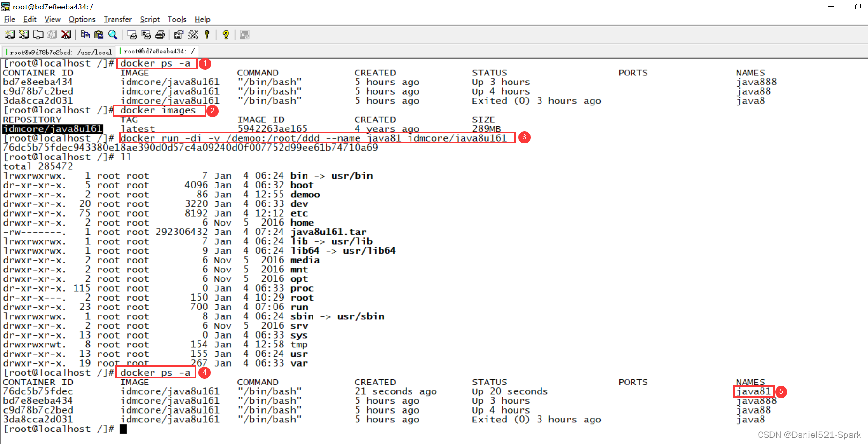Click highlighted idmcore/java8u161 repository text
868x444 pixels.
point(53,129)
